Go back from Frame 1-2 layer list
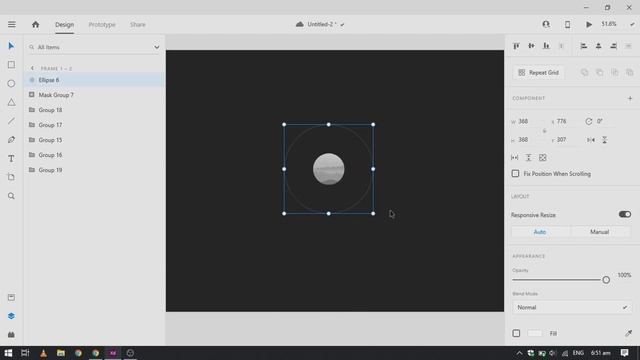This screenshot has height=360, width=640. point(32,68)
